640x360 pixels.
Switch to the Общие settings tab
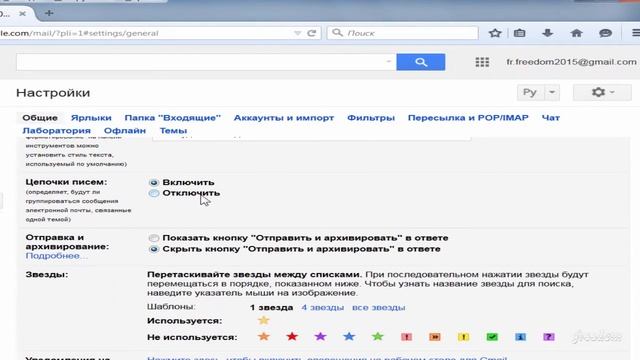pyautogui.click(x=40, y=118)
